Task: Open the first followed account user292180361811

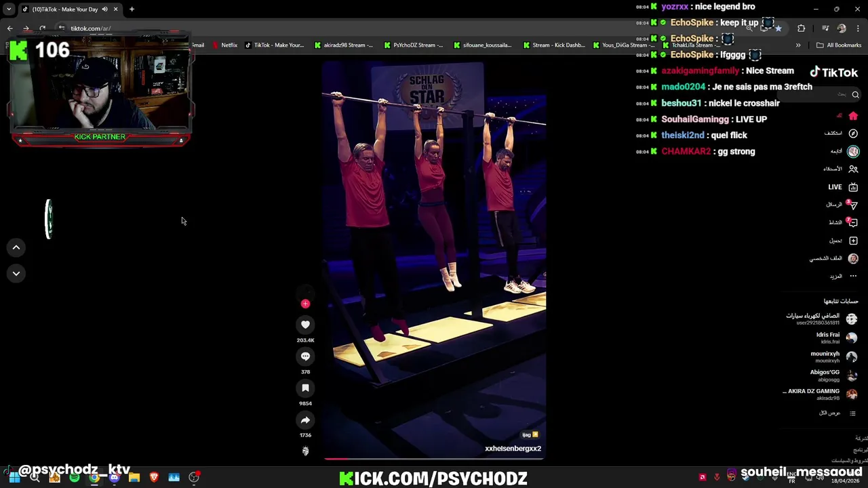Action: 821,319
